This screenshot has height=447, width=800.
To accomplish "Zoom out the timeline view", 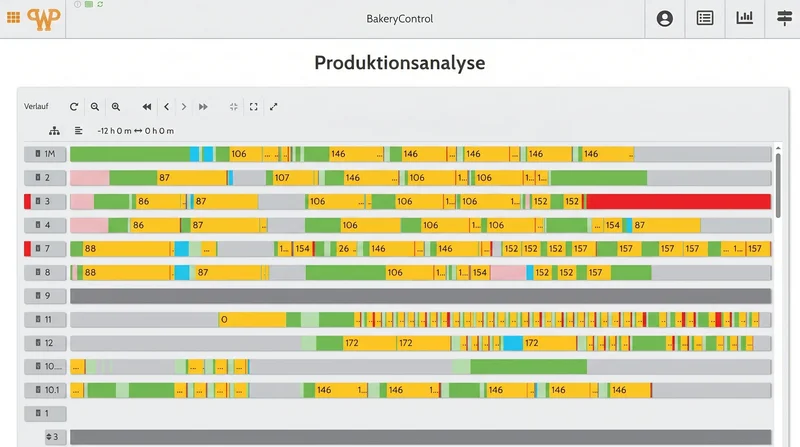I will pos(95,107).
